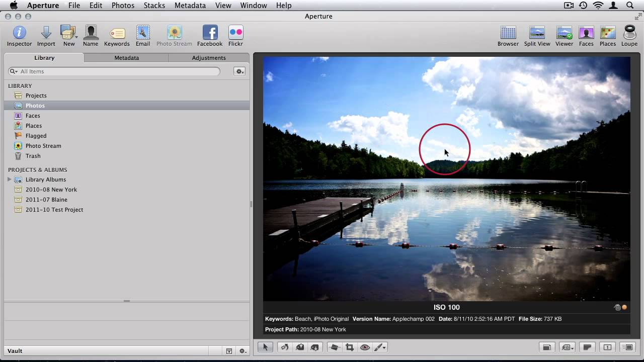Click the Rotate tool in tool strip
This screenshot has height=362, width=644.
(x=285, y=347)
